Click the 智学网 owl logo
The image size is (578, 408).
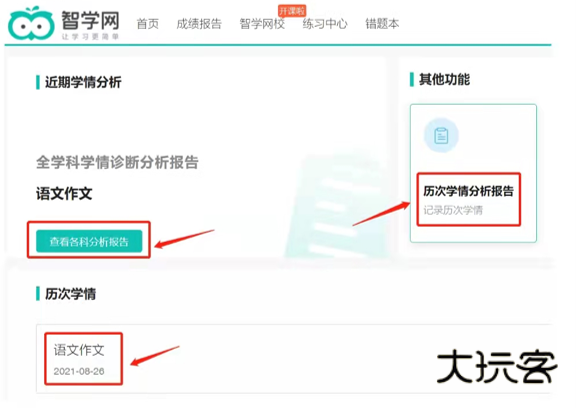[x=31, y=23]
